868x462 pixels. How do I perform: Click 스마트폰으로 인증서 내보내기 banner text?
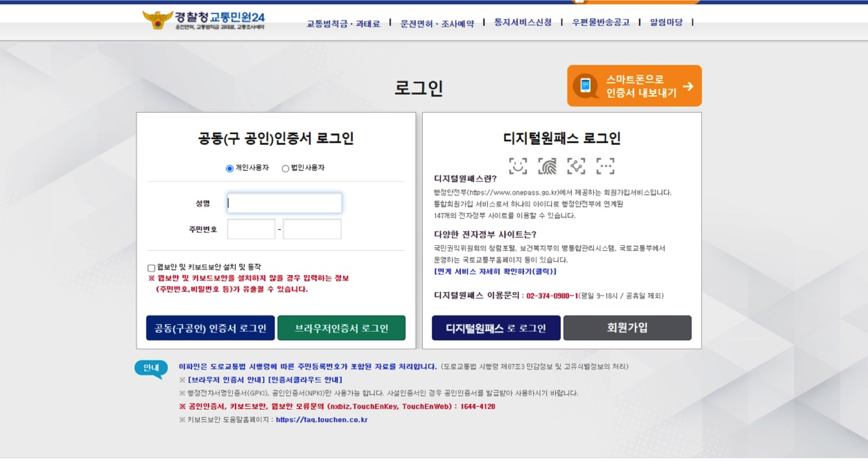(x=641, y=86)
